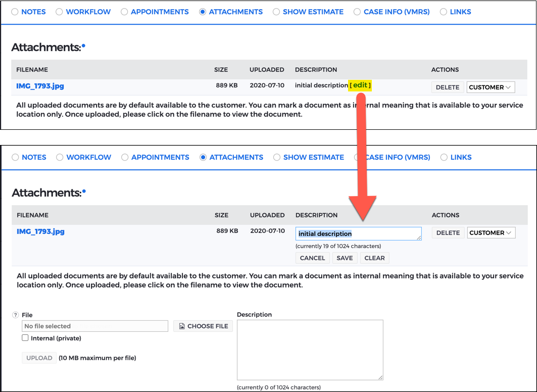537x392 pixels.
Task: Switch to SHOW ESTIMATE in the lower panel
Action: click(277, 157)
